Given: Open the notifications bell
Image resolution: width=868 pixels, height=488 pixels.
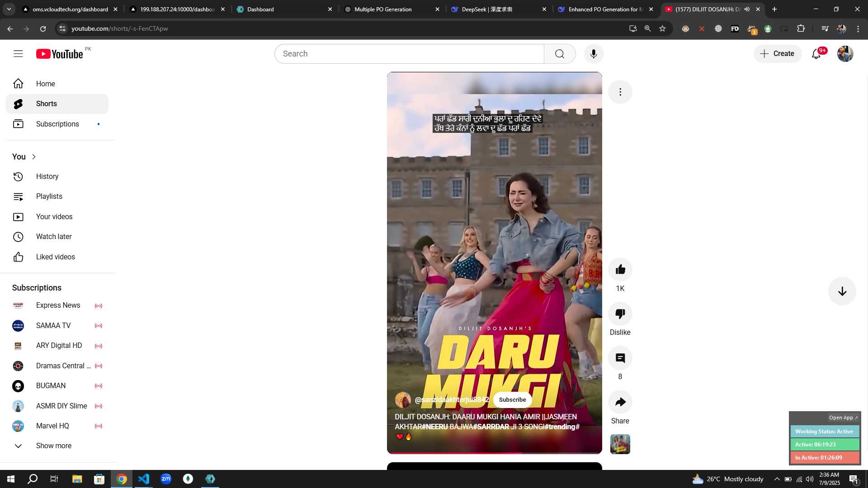Looking at the screenshot, I should [816, 54].
